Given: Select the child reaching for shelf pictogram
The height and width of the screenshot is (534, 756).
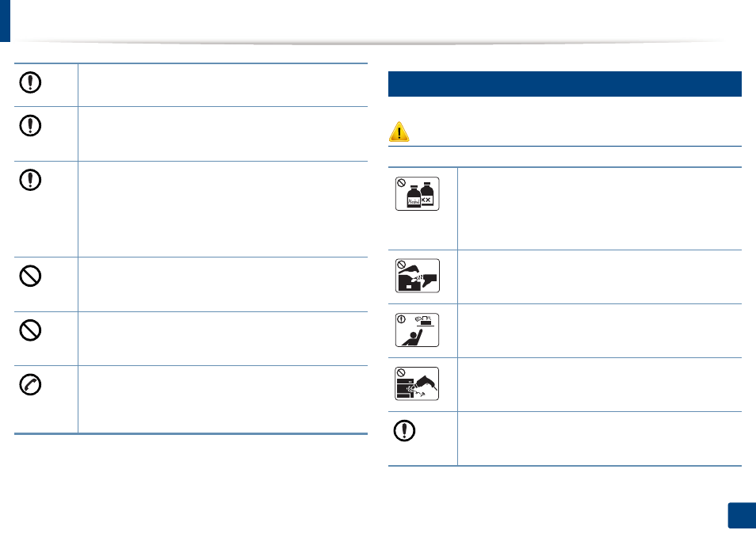Looking at the screenshot, I should pyautogui.click(x=417, y=330).
